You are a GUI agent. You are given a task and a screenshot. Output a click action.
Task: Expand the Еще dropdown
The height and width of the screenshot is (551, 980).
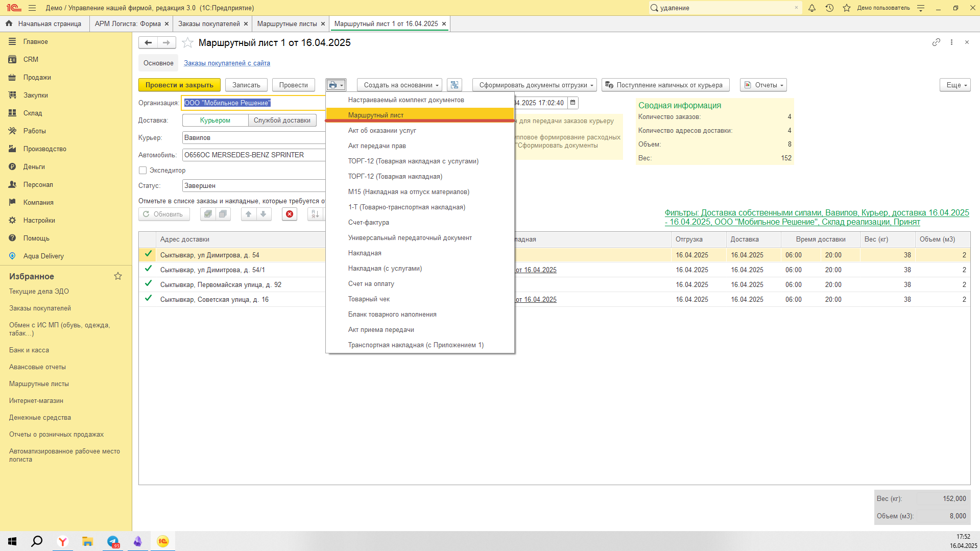click(954, 85)
